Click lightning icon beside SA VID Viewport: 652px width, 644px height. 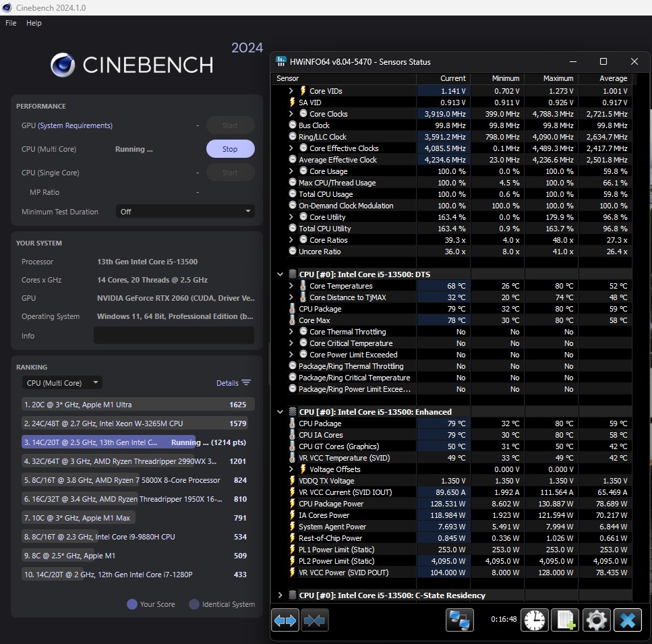tap(293, 103)
